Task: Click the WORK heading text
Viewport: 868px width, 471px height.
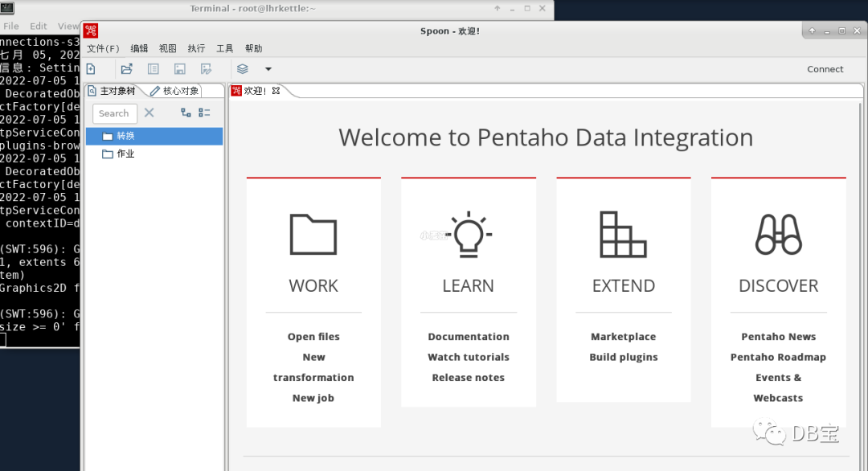Action: coord(313,285)
